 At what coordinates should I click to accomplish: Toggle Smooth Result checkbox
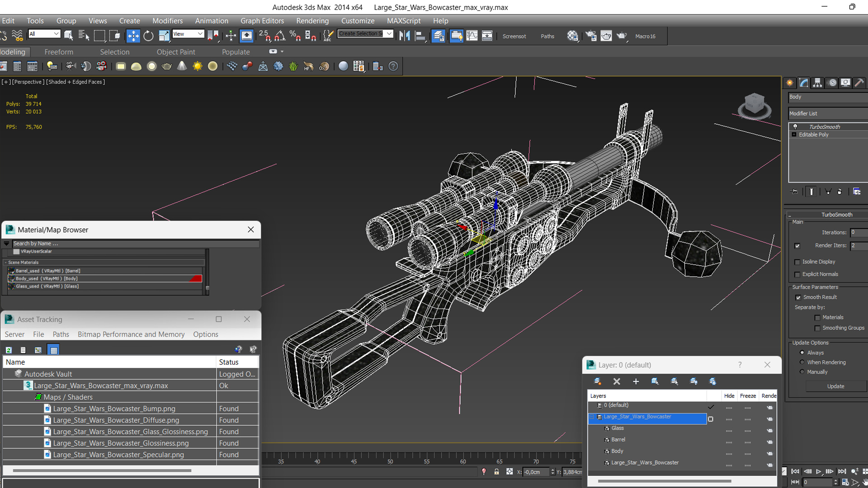pos(798,297)
